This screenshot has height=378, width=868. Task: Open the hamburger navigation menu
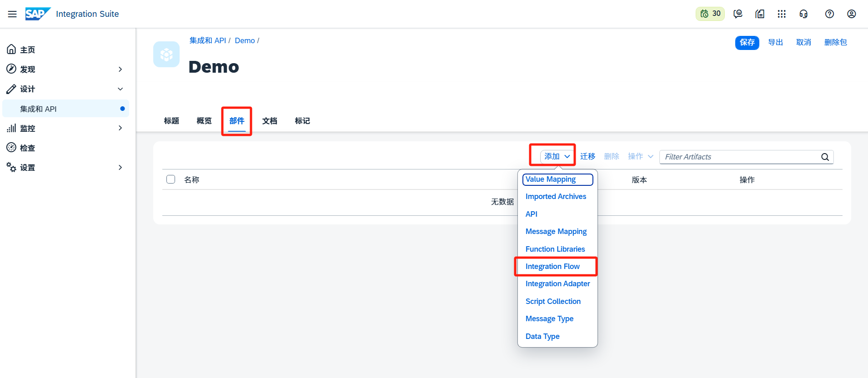[12, 14]
